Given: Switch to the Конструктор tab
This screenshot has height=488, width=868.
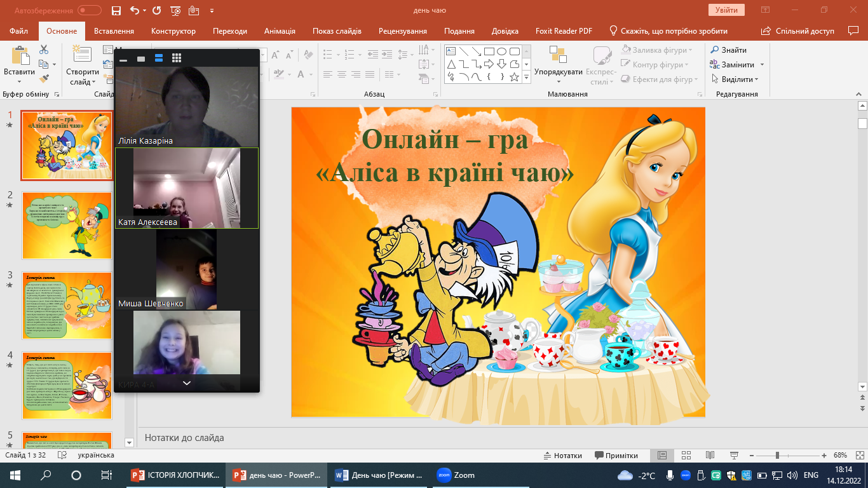Looking at the screenshot, I should point(173,31).
